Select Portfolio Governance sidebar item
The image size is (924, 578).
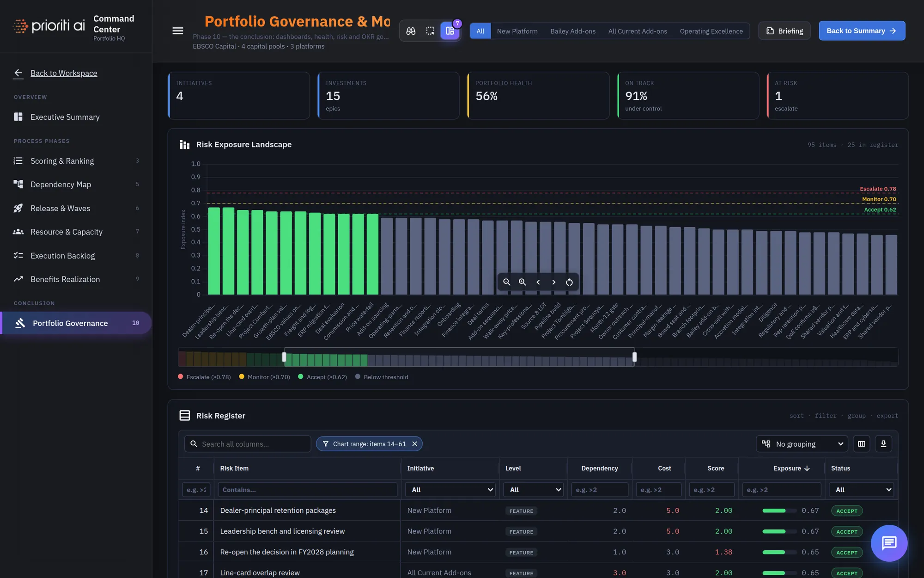[76, 323]
